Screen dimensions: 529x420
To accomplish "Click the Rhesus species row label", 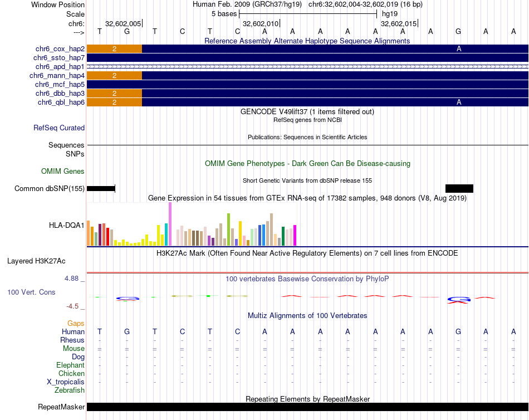I will pyautogui.click(x=72, y=340).
